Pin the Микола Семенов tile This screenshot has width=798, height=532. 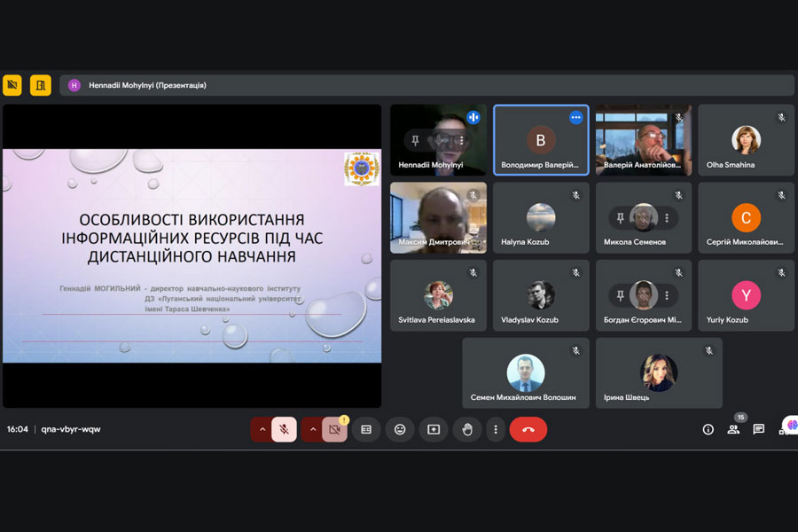[x=620, y=218]
